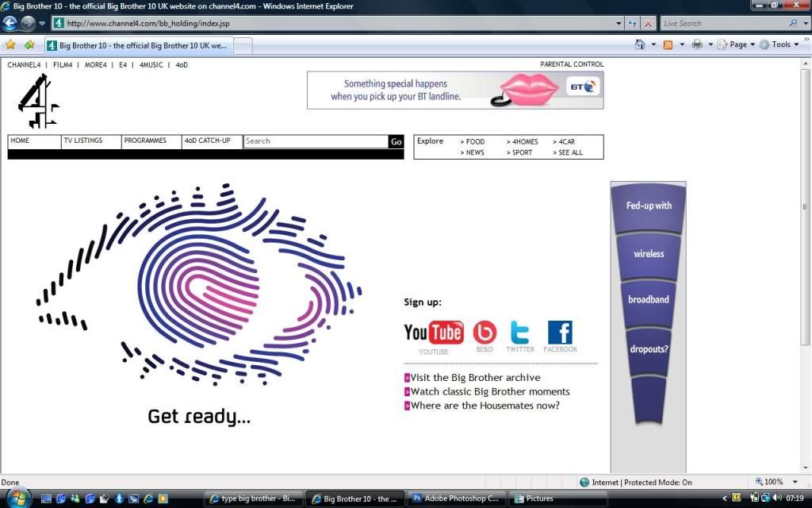
Task: Click the YouTube sign-up icon
Action: pyautogui.click(x=434, y=333)
